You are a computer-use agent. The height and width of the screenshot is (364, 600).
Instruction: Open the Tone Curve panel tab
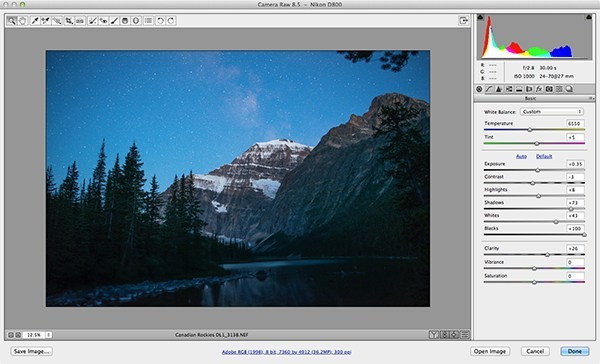(x=489, y=89)
